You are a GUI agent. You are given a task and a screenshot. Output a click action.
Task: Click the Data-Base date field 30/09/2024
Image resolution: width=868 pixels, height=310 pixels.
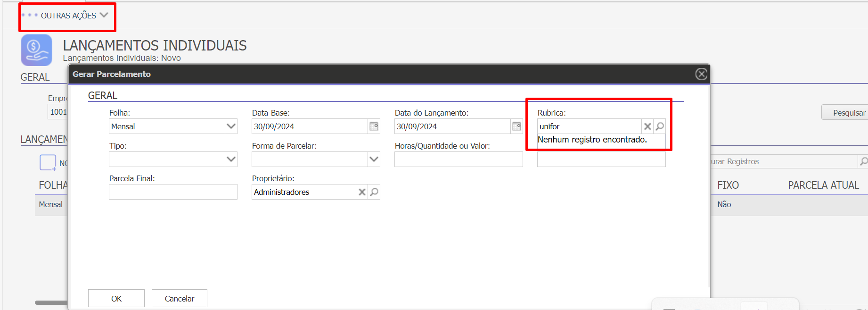(x=310, y=126)
